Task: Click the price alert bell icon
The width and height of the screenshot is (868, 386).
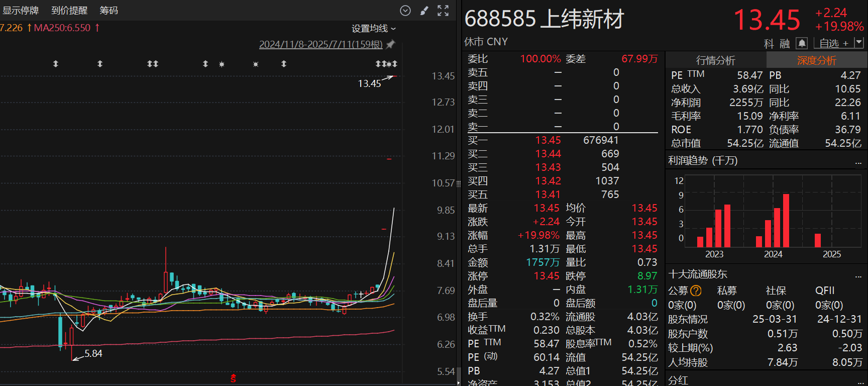Action: (x=802, y=43)
